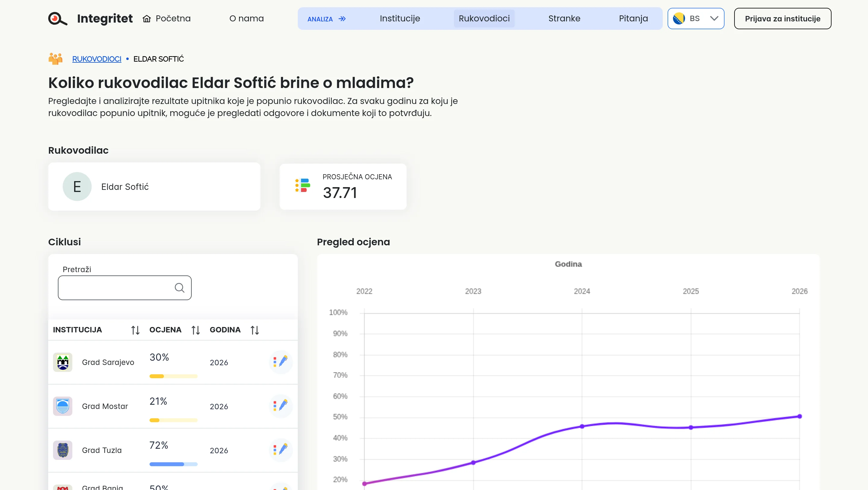Sort the table by Ocjena column

[196, 330]
